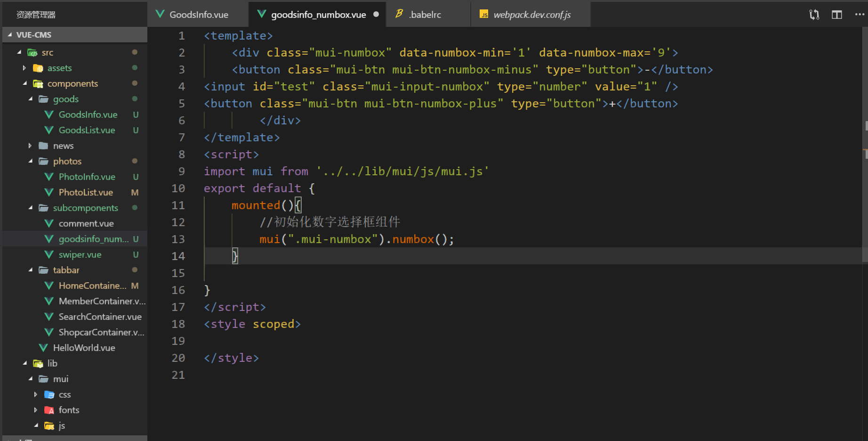This screenshot has height=441, width=868.
Task: Expand the fonts folder arrow
Action: (x=36, y=410)
